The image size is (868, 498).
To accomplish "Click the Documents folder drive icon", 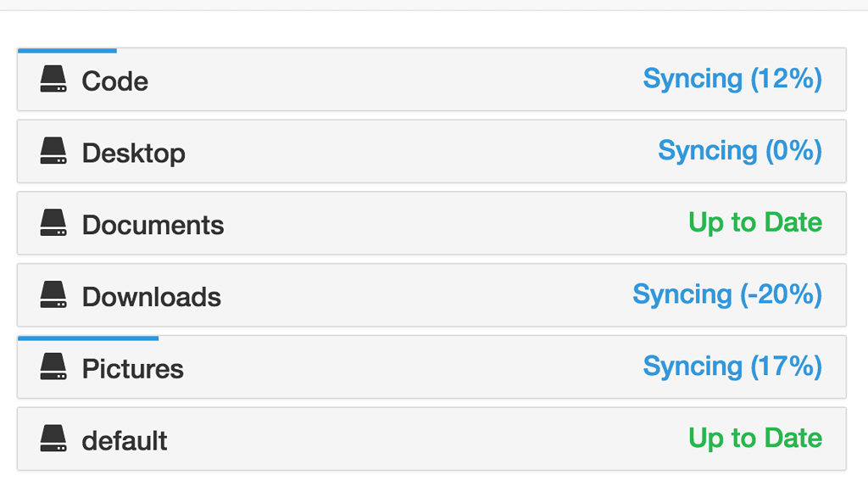I will tap(53, 224).
